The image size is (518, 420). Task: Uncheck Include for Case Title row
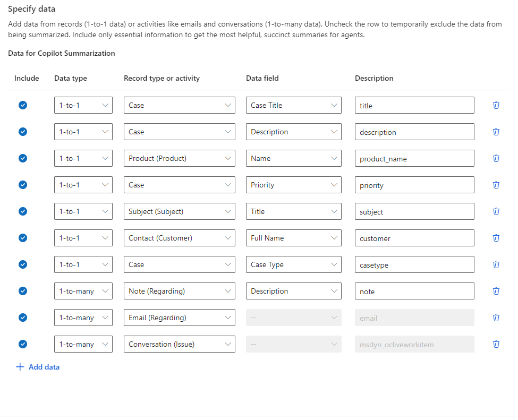click(23, 105)
